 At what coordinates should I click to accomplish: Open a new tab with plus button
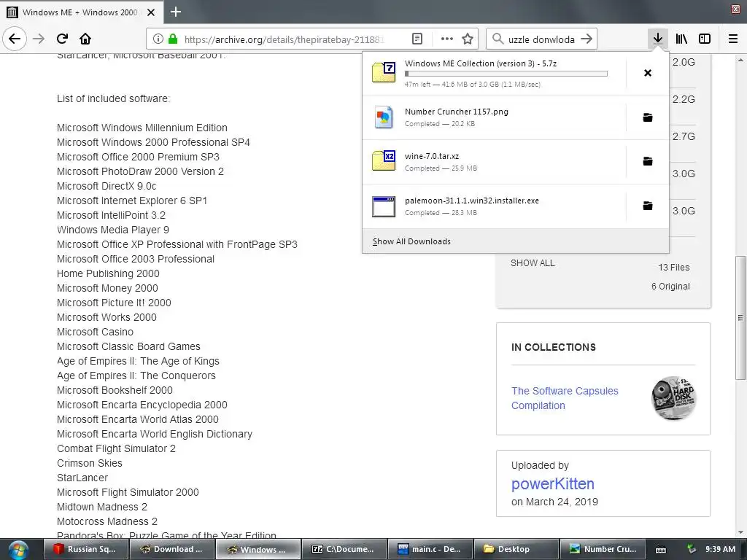(x=176, y=12)
